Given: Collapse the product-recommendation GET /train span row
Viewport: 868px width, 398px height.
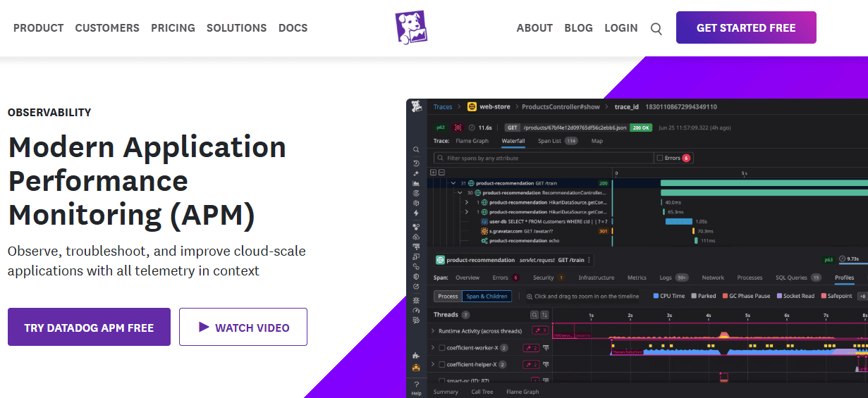Looking at the screenshot, I should click(x=453, y=183).
